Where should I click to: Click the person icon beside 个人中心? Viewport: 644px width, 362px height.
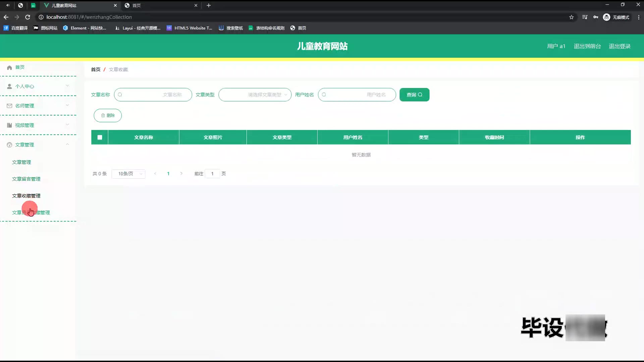tap(9, 86)
